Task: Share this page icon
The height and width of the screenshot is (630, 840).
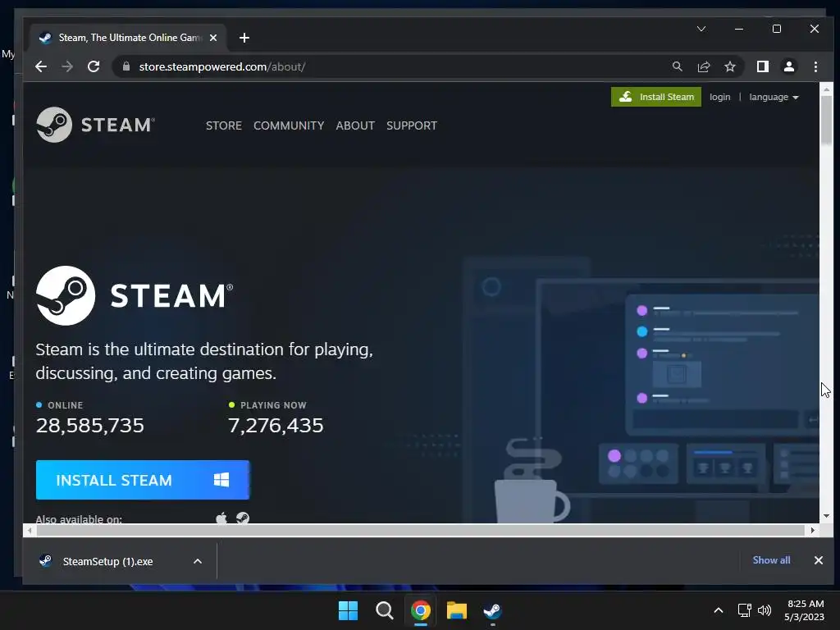Action: point(703,66)
